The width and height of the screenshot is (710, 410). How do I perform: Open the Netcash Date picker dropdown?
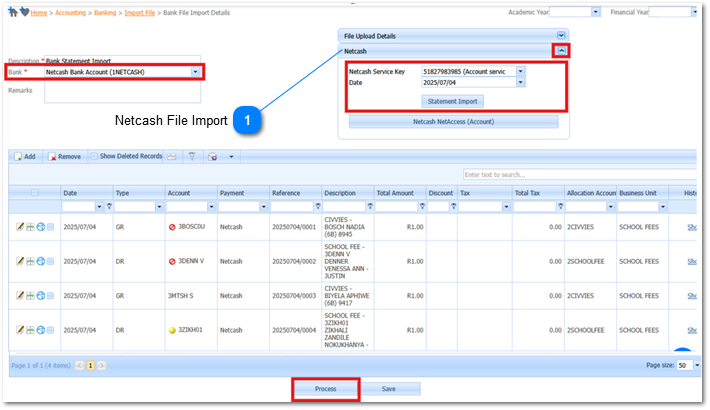tap(520, 82)
